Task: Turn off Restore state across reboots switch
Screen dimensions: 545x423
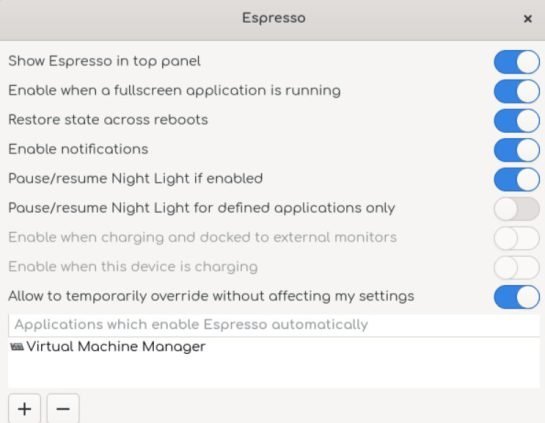Action: pos(516,121)
